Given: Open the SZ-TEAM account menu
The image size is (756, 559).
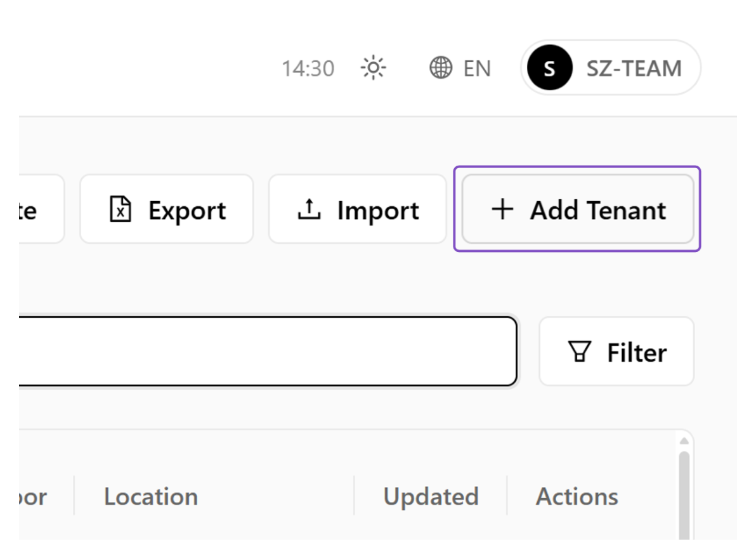Looking at the screenshot, I should pos(610,67).
